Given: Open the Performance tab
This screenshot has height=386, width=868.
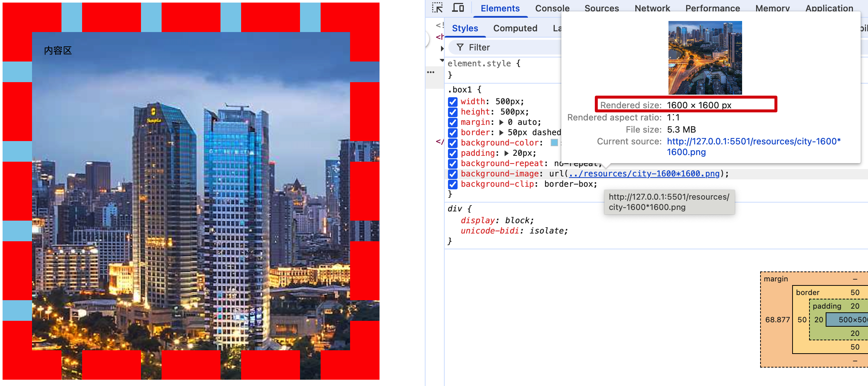Looking at the screenshot, I should point(713,8).
